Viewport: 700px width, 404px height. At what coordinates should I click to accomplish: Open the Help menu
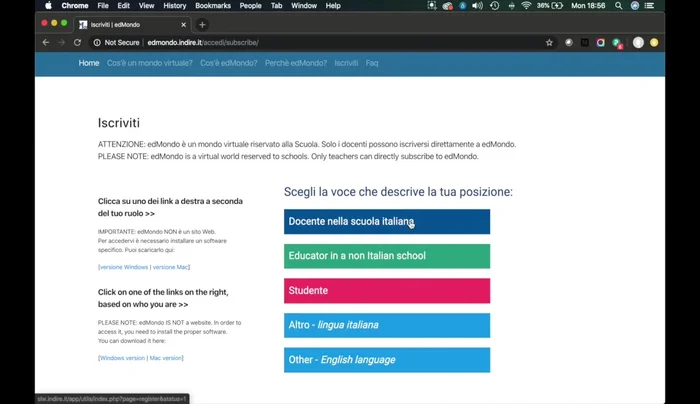click(x=333, y=6)
